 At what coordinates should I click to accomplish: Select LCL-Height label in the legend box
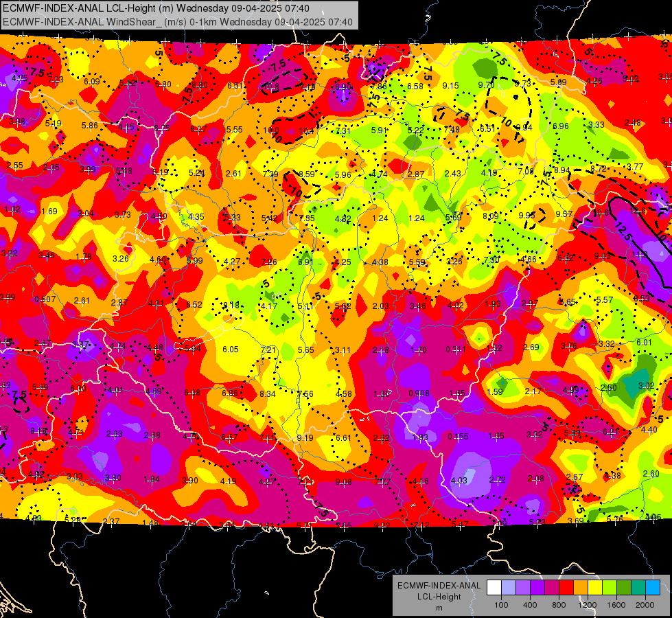click(439, 597)
